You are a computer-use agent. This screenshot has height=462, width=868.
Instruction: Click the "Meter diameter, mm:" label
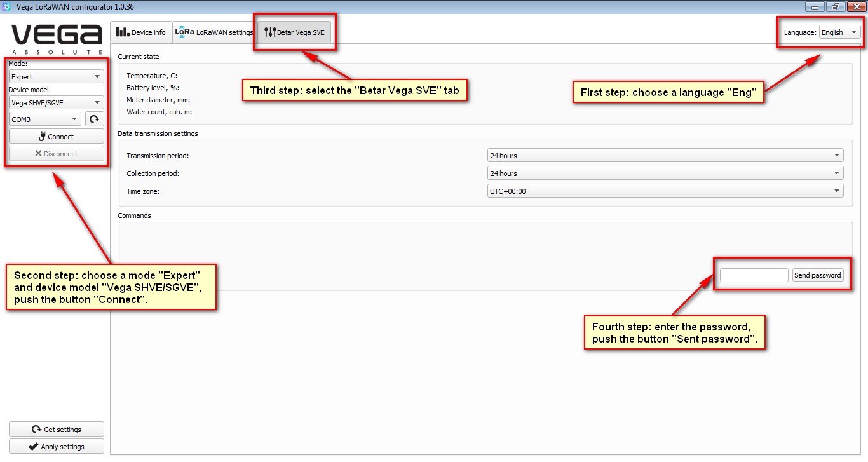point(158,100)
